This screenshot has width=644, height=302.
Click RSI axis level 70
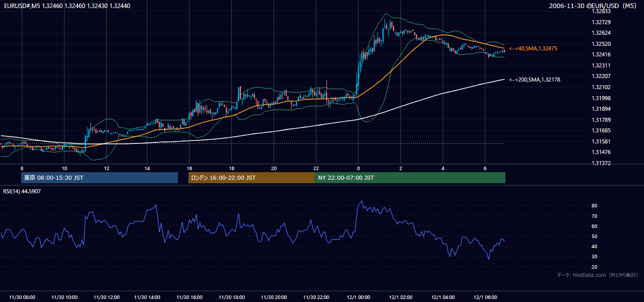tap(595, 216)
